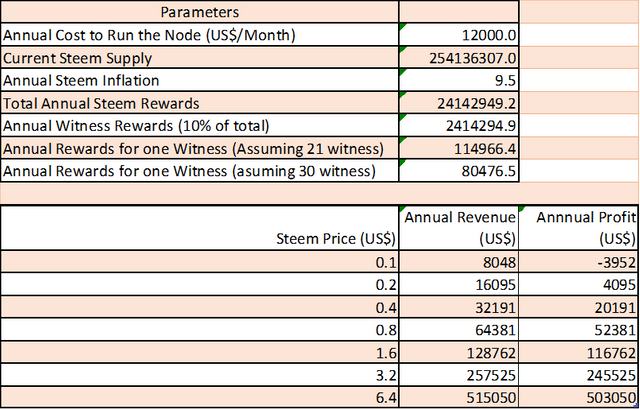Select the Annual Steem Inflation value 9.5

[458, 80]
